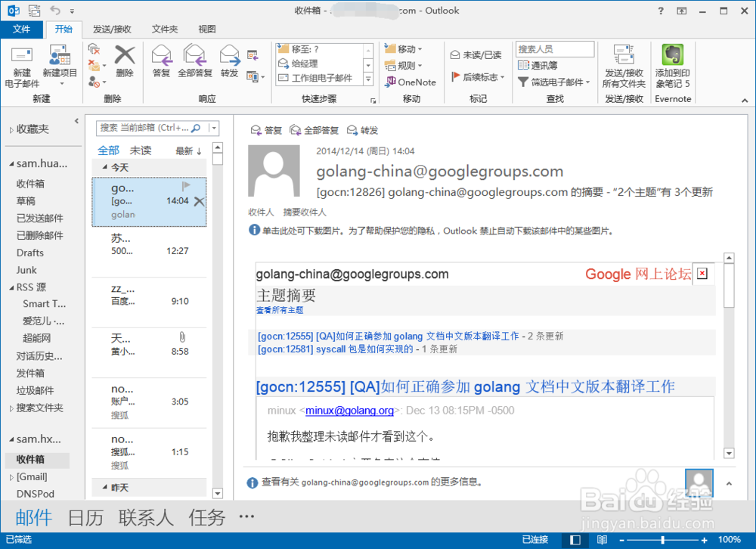Switch to 发送/接收 ribbon tab
756x549 pixels.
coord(112,29)
